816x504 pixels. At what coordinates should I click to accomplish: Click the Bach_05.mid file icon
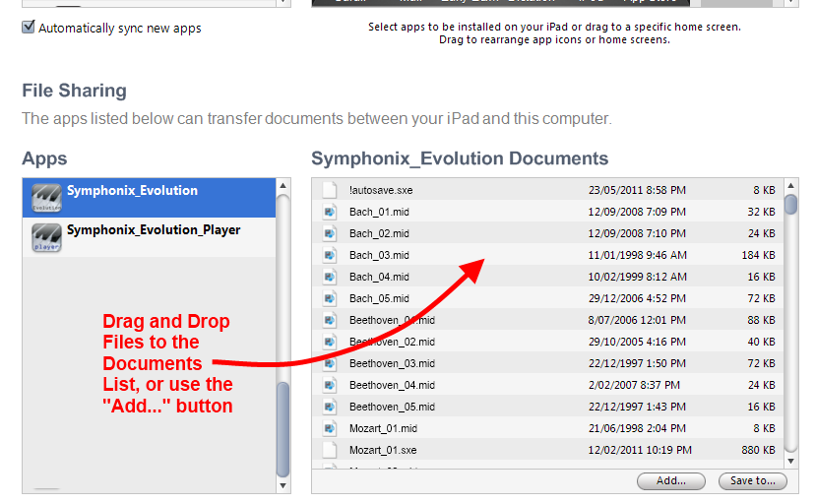tap(331, 298)
